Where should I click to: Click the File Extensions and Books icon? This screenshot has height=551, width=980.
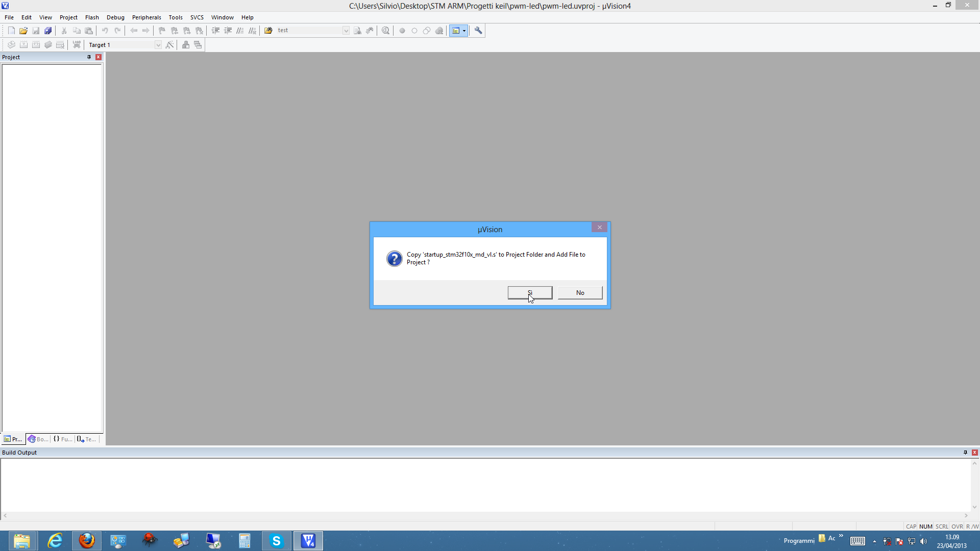[x=186, y=45]
